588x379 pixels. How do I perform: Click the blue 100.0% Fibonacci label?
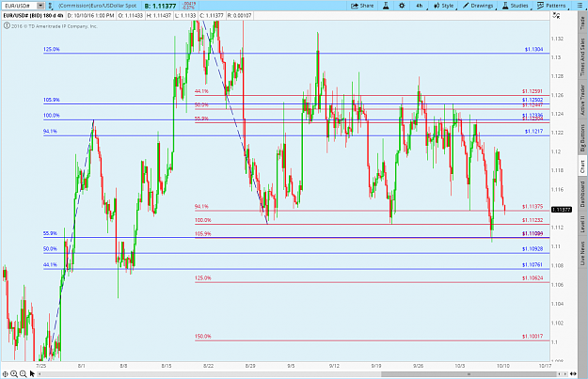click(x=52, y=116)
